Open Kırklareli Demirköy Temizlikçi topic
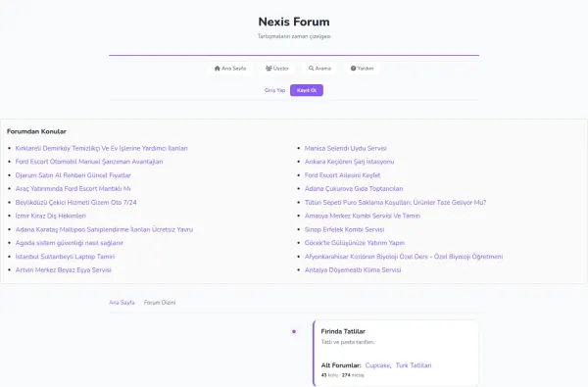Screen dimensions: 588x387 click(101, 148)
